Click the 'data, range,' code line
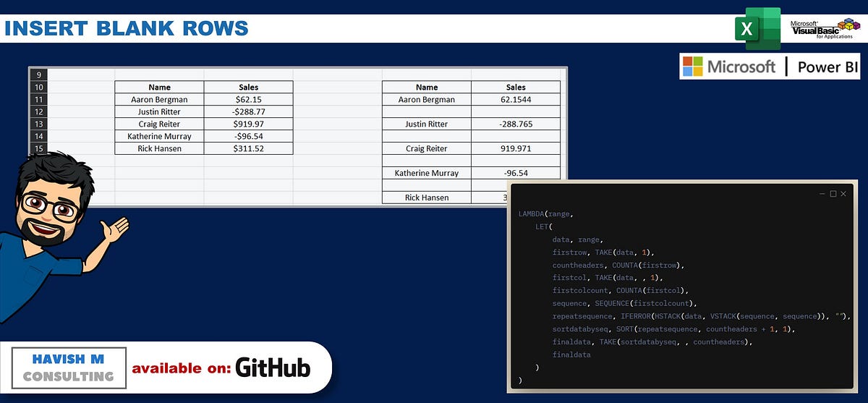The height and width of the screenshot is (403, 868). tap(577, 239)
